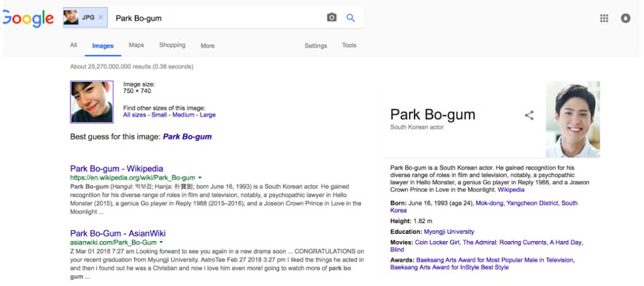
Task: Click the blue magnifier search button
Action: 350,17
